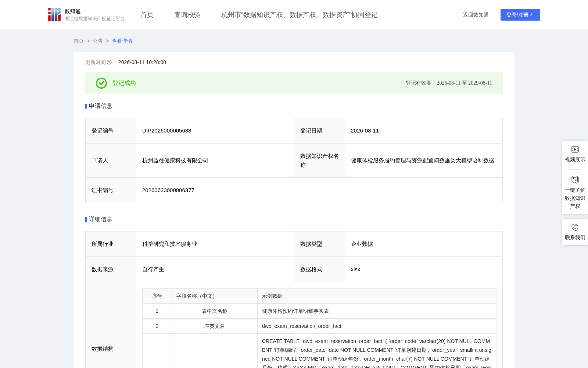Select the 表英文名 field cell
Viewport: 588px width, 368px height.
pyautogui.click(x=215, y=326)
